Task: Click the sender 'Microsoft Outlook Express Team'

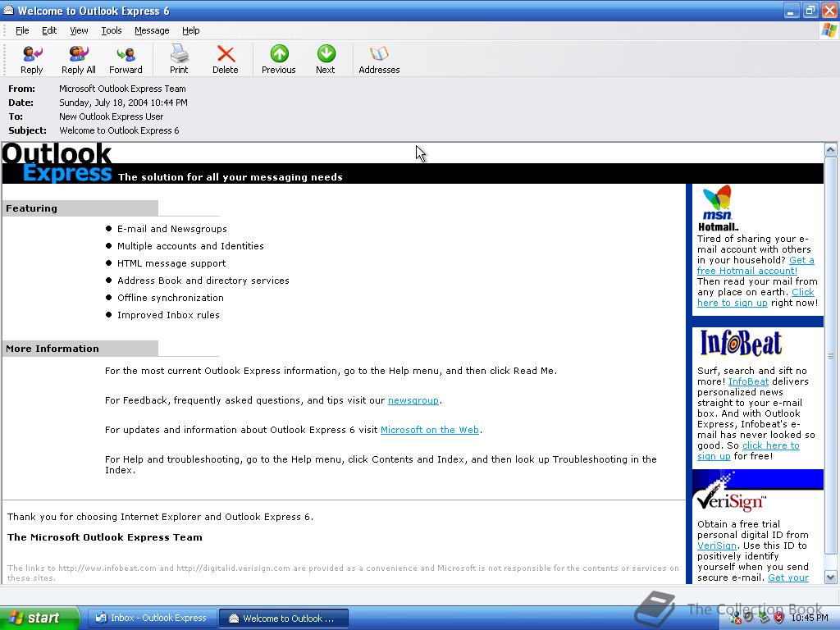Action: [x=122, y=89]
